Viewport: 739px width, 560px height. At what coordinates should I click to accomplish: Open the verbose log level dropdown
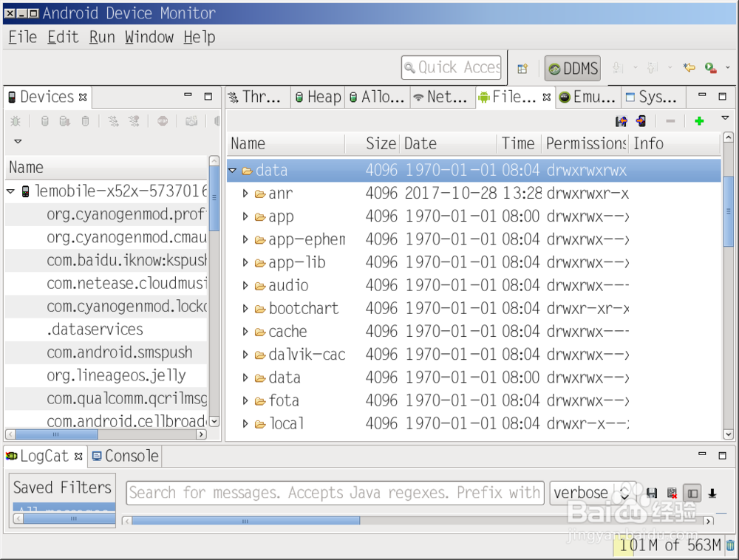tap(593, 493)
